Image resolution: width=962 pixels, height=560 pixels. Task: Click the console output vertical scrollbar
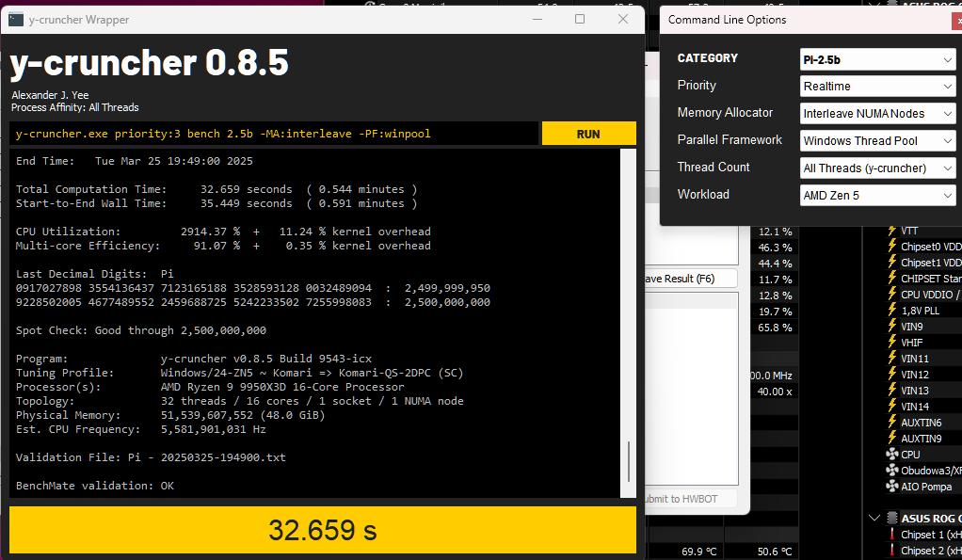click(628, 461)
